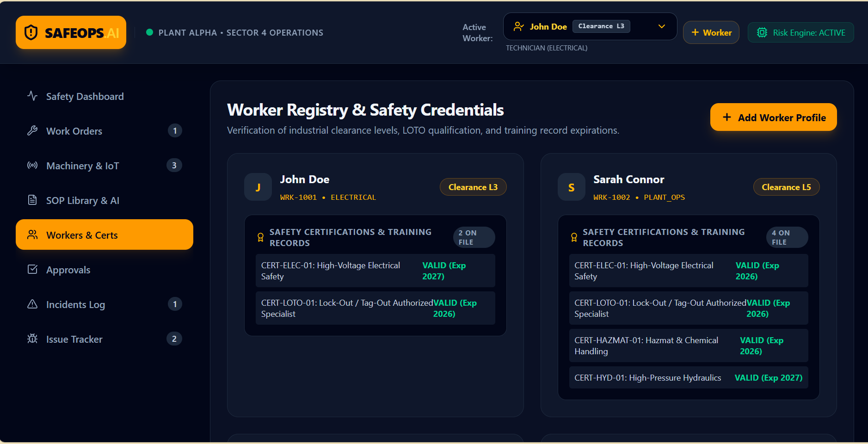The width and height of the screenshot is (868, 444).
Task: Click the PLANT ALPHA SECTOR 4 OPERATIONS label
Action: tap(241, 33)
